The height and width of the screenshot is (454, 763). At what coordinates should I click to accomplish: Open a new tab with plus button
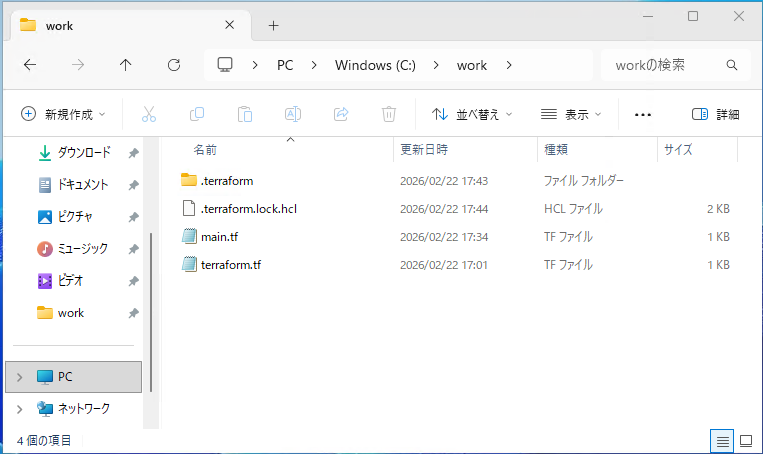point(273,25)
